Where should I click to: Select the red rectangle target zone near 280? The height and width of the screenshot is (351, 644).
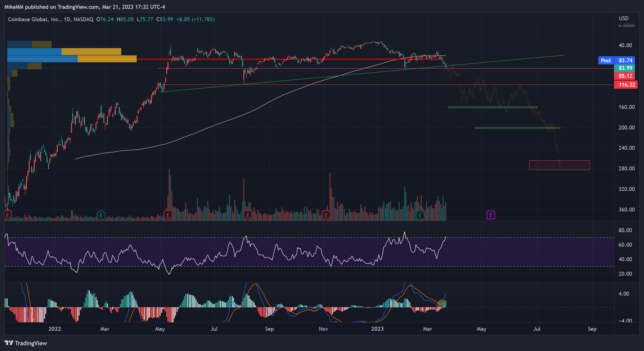[559, 165]
